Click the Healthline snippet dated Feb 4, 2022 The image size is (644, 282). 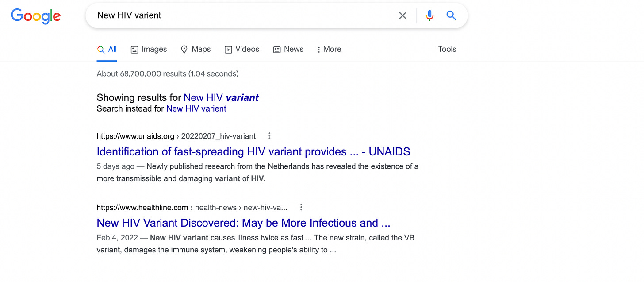[x=256, y=244]
